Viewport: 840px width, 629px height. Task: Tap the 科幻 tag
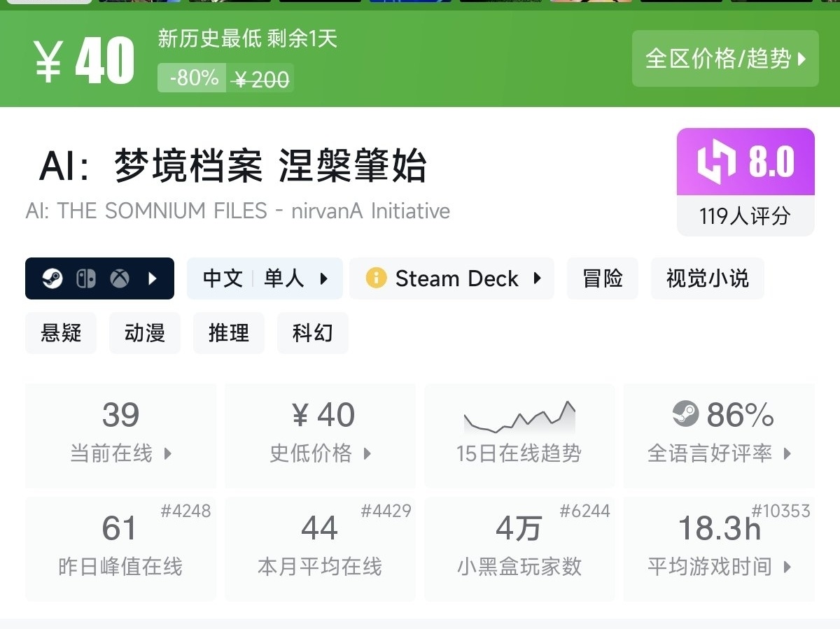coord(312,333)
